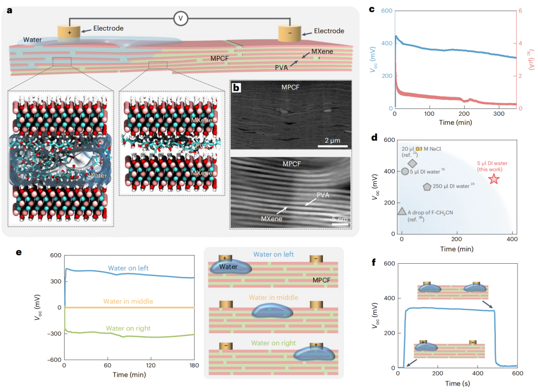The image size is (538, 392).
Task: Click the blue 'Water on left' curve label in the plot
Action: coord(128,268)
